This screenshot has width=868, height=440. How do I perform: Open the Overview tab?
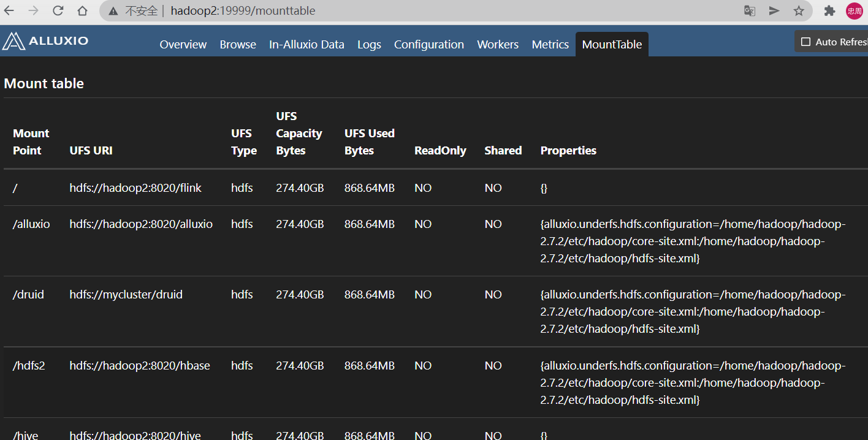183,44
